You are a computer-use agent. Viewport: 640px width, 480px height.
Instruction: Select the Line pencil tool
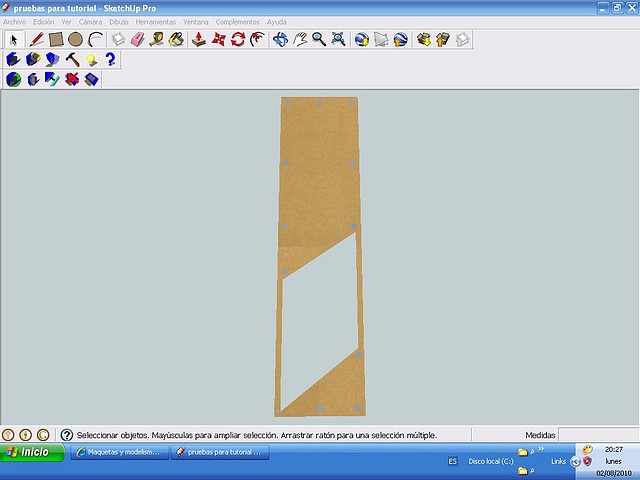[37, 40]
